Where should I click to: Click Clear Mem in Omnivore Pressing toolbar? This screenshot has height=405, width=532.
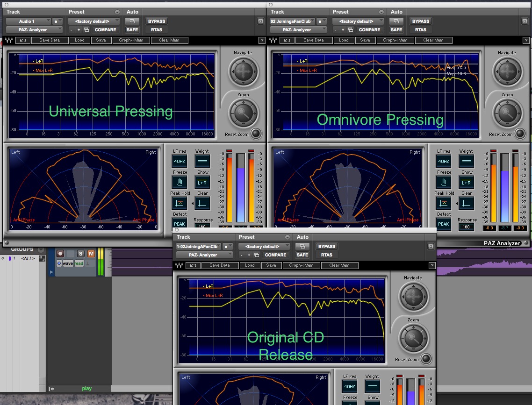coord(433,40)
